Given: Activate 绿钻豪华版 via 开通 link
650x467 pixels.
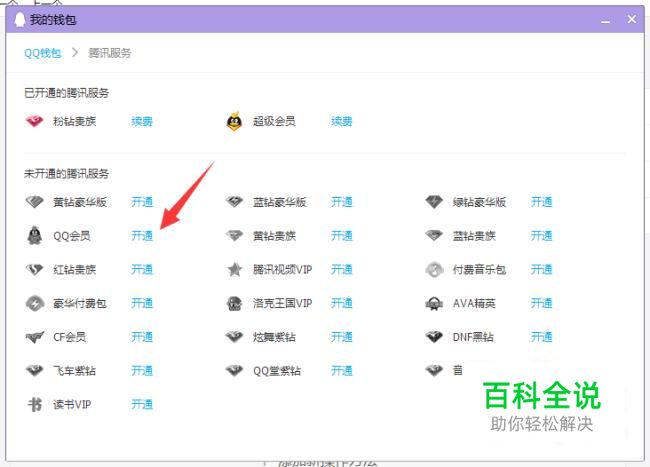Looking at the screenshot, I should point(541,202).
